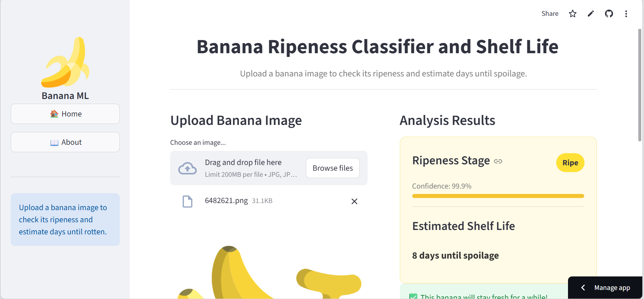The image size is (644, 299).
Task: Open the GitHub repository icon
Action: (609, 13)
